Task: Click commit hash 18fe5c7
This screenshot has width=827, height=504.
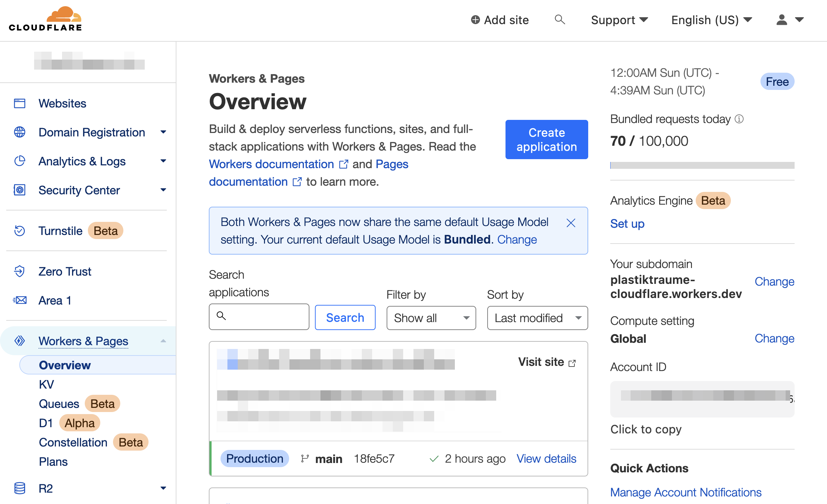Action: (374, 459)
